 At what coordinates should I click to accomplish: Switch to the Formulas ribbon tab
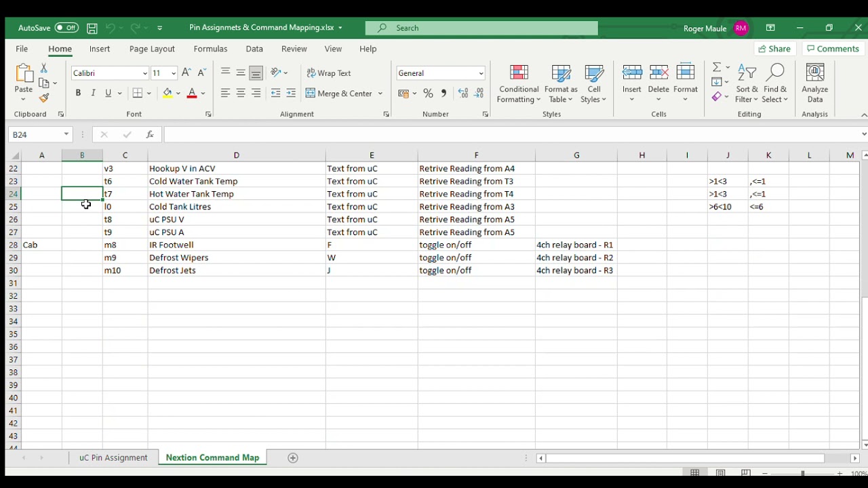(x=210, y=49)
